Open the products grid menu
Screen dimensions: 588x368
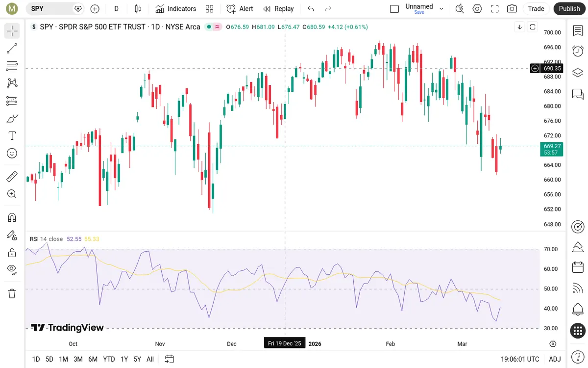tap(578, 331)
